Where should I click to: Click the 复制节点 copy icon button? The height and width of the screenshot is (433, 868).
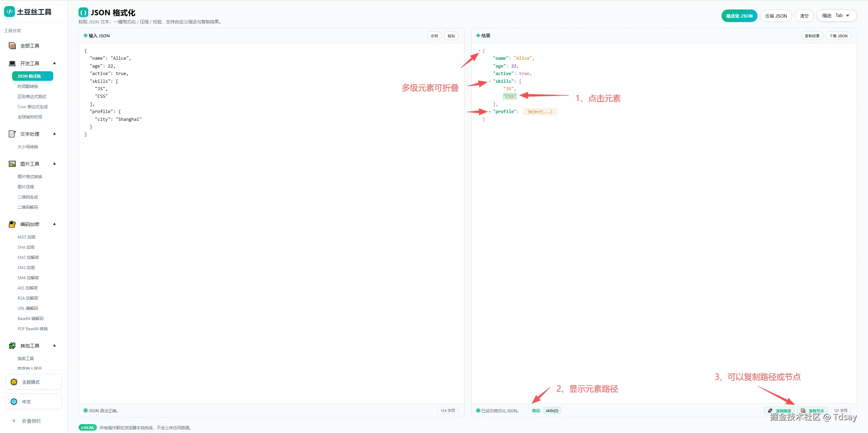coord(812,411)
